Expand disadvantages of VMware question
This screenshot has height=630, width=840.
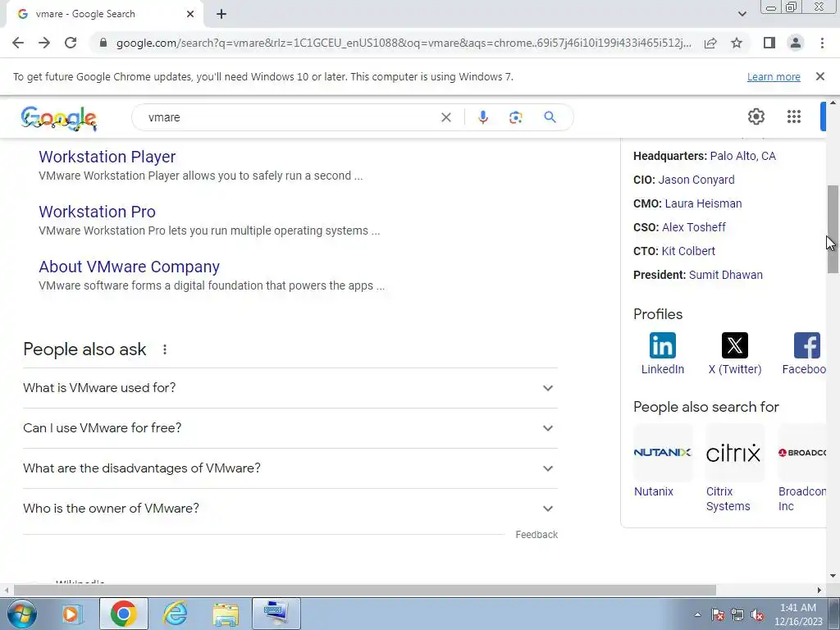tap(290, 468)
